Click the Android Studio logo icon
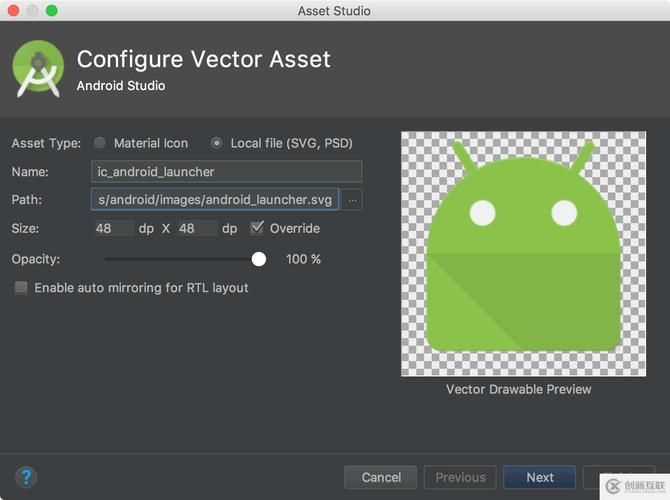 point(38,69)
